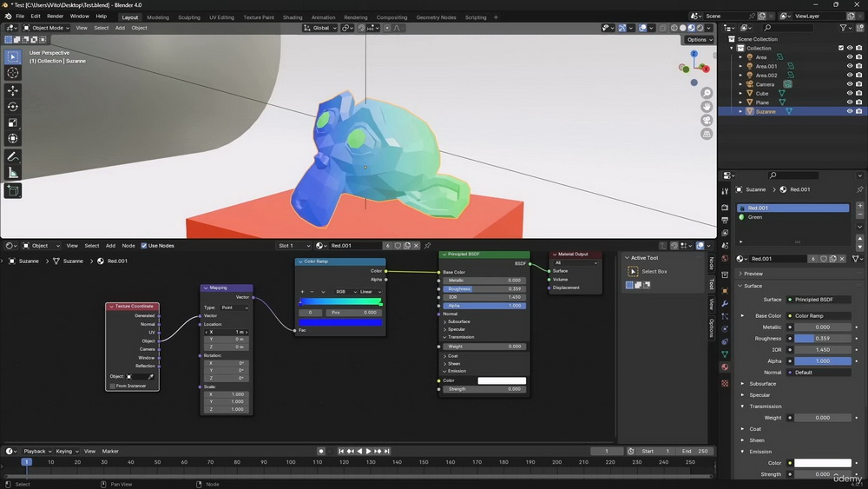
Task: Select the Cursor tool in viewport toolbar
Action: pyautogui.click(x=13, y=73)
